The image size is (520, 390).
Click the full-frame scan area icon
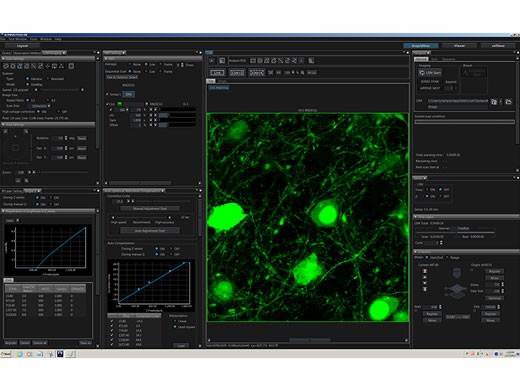(x=71, y=66)
